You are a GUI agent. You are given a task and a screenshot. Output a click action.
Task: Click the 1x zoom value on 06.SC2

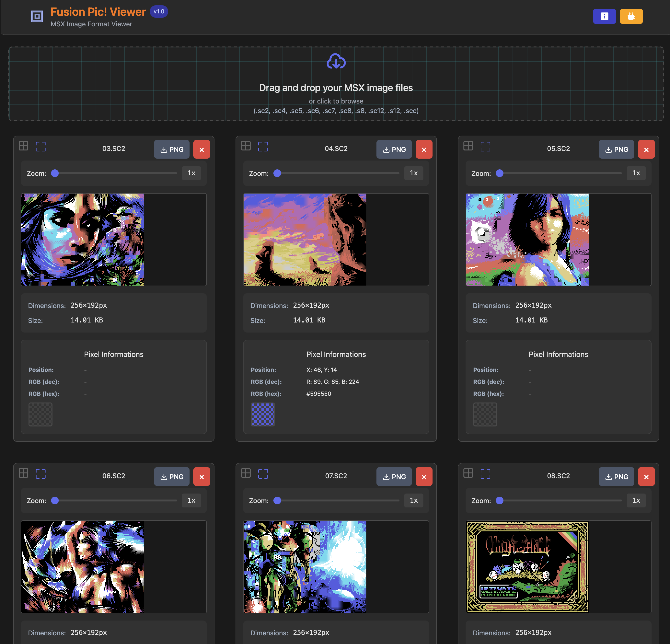(191, 500)
